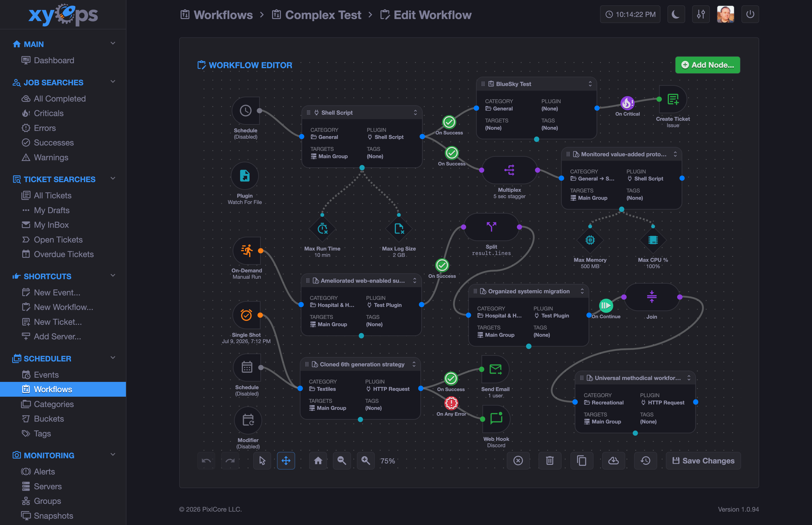Click the On Any Error condition node

click(x=451, y=403)
